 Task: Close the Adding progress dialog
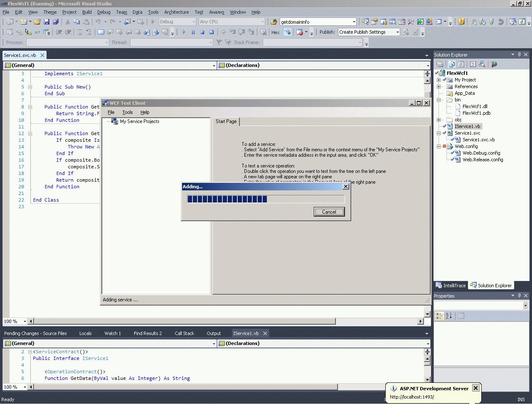345,187
